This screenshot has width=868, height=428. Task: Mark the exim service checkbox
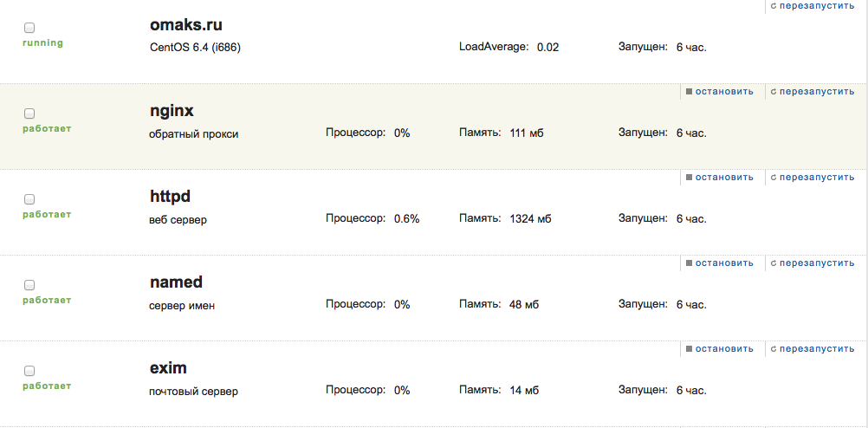(29, 371)
